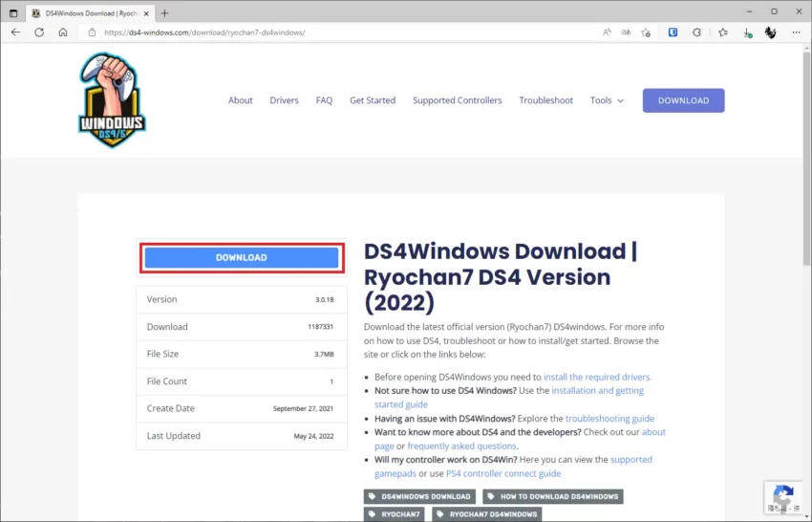Image resolution: width=812 pixels, height=522 pixels.
Task: Open the favorites list
Action: 723,33
